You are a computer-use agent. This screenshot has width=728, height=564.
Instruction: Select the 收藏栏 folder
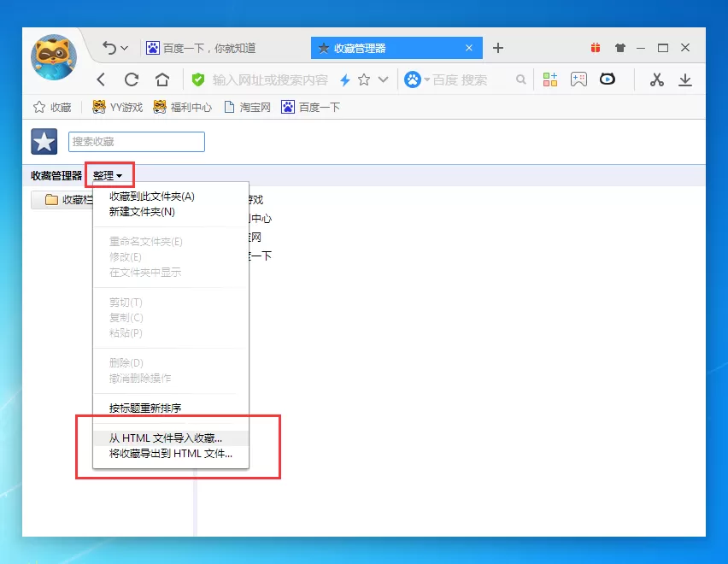click(x=62, y=200)
